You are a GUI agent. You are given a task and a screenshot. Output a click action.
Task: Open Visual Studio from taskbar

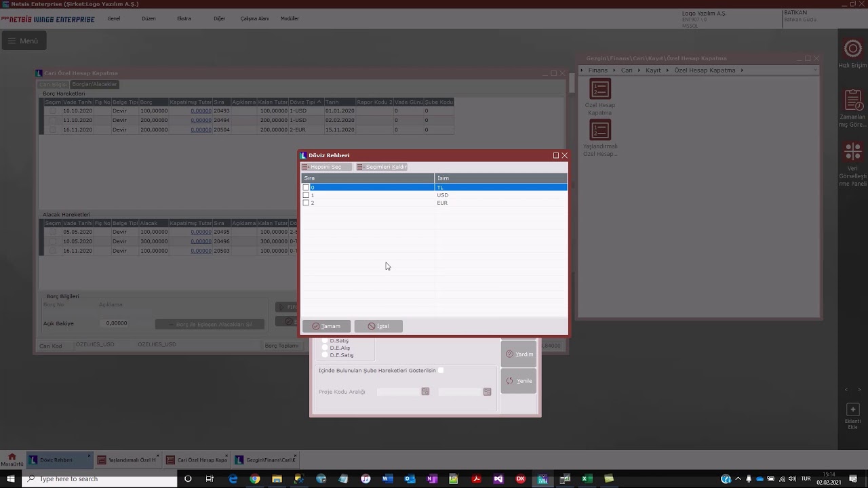(x=498, y=479)
